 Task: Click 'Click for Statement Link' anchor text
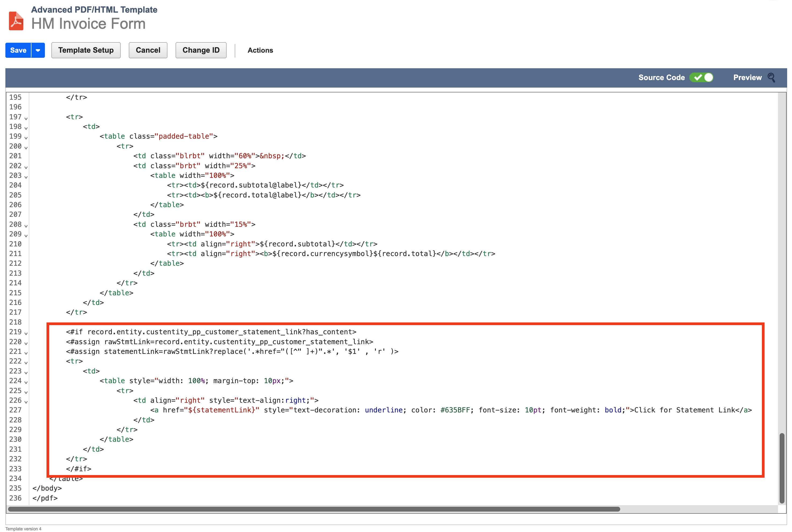point(684,410)
